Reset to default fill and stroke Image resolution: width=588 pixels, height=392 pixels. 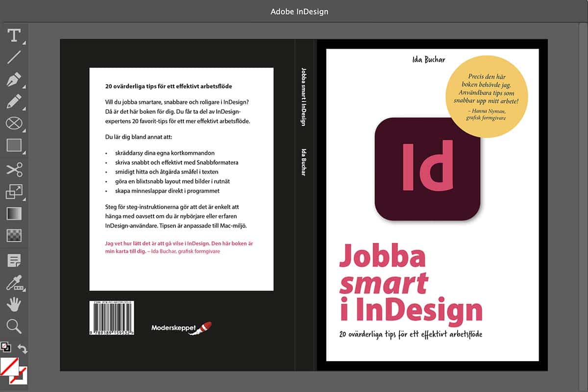pos(5,347)
